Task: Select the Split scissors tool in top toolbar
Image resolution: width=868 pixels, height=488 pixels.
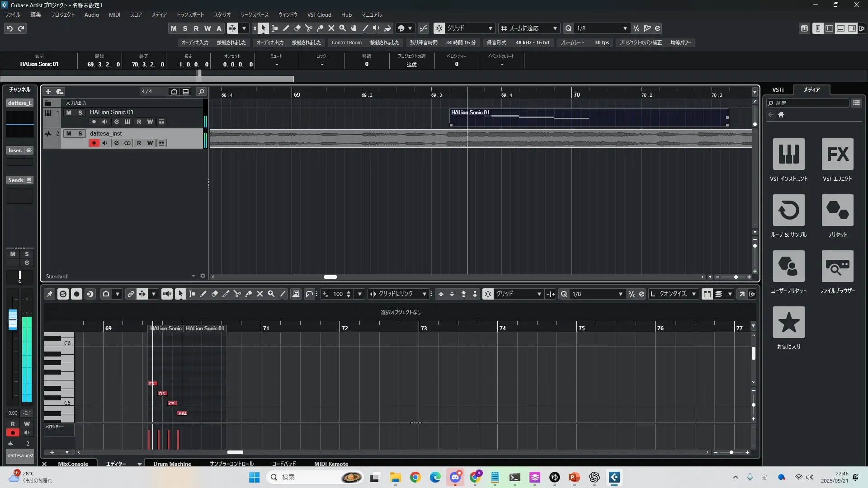Action: 308,28
